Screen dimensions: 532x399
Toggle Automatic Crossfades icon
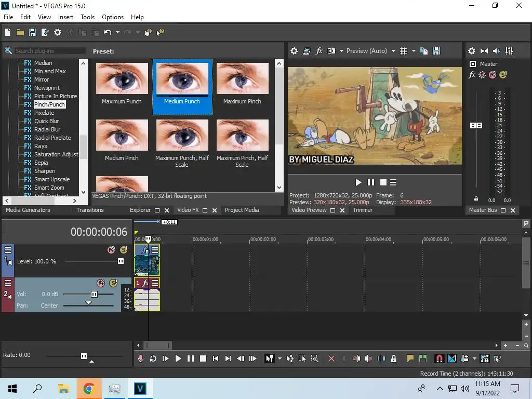point(452,358)
